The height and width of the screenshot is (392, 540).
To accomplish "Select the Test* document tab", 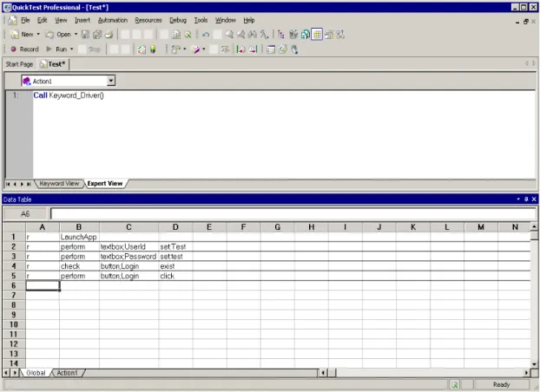I will tap(53, 64).
